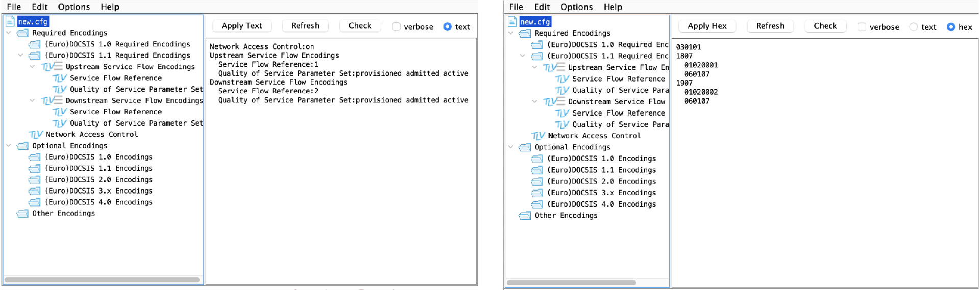Open Help menu in left window
The image size is (980, 290).
[110, 7]
